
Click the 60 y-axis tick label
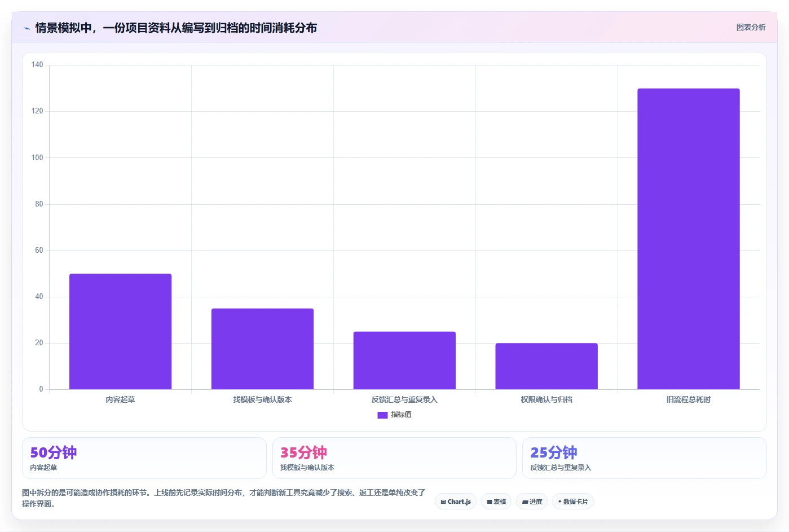point(39,250)
